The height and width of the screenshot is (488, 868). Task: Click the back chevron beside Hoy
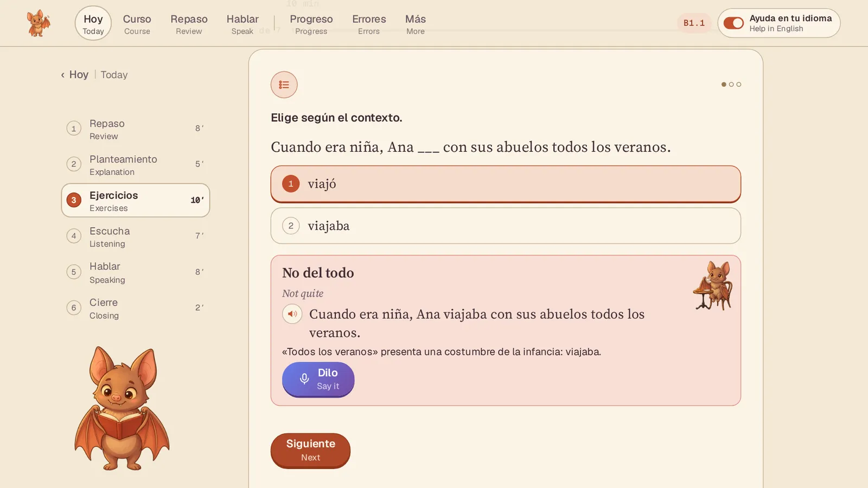(x=63, y=75)
